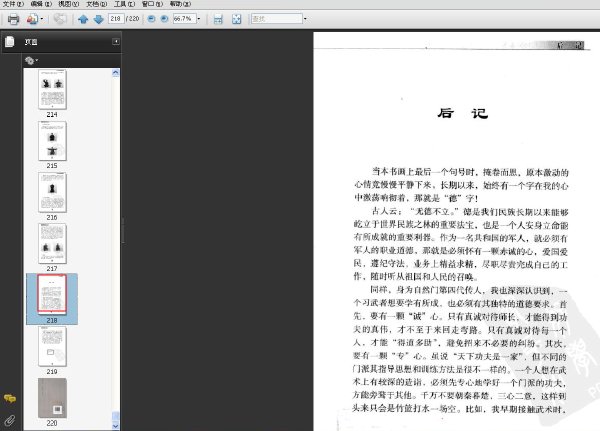
Task: Select page 216 thumbnail
Action: pos(52,192)
